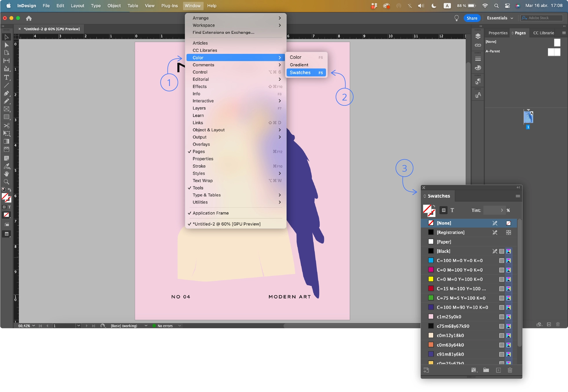Image resolution: width=568 pixels, height=392 pixels.
Task: Click page 1 thumbnail in Pages panel
Action: (x=528, y=117)
